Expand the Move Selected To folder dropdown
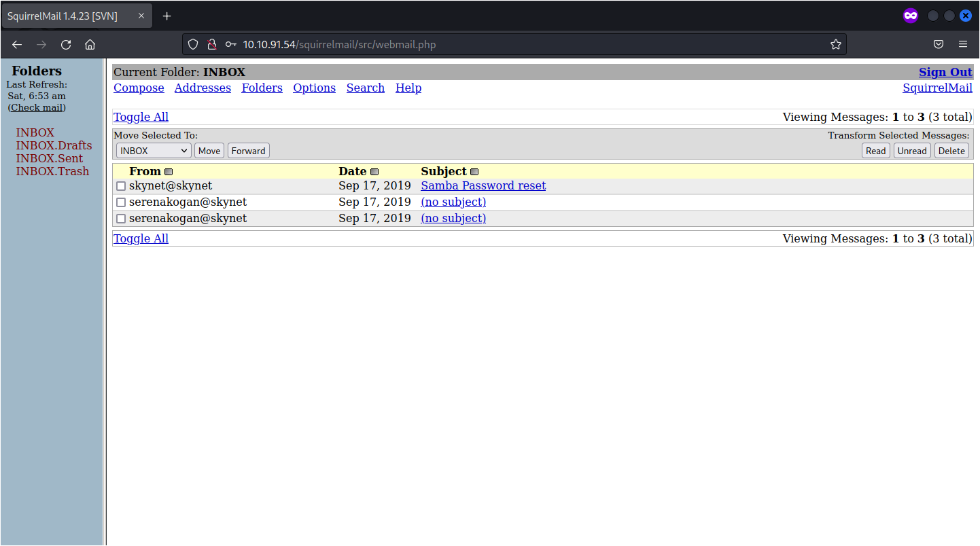 [x=154, y=151]
